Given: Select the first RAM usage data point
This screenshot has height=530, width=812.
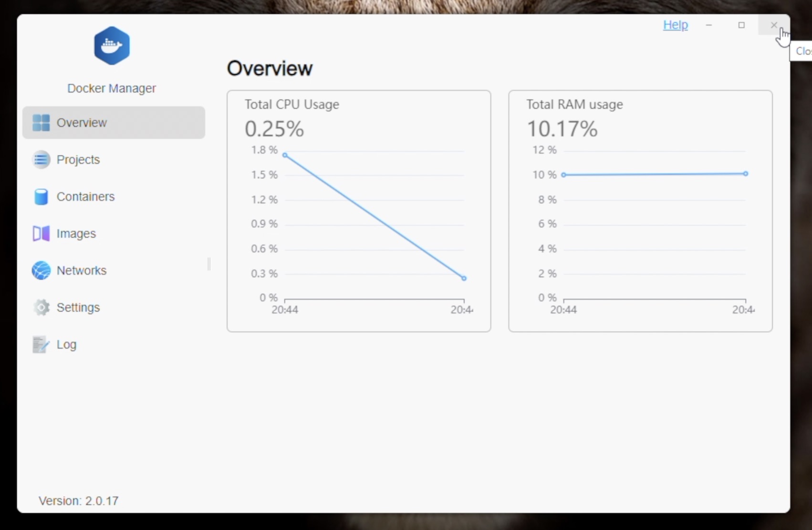Looking at the screenshot, I should point(563,175).
